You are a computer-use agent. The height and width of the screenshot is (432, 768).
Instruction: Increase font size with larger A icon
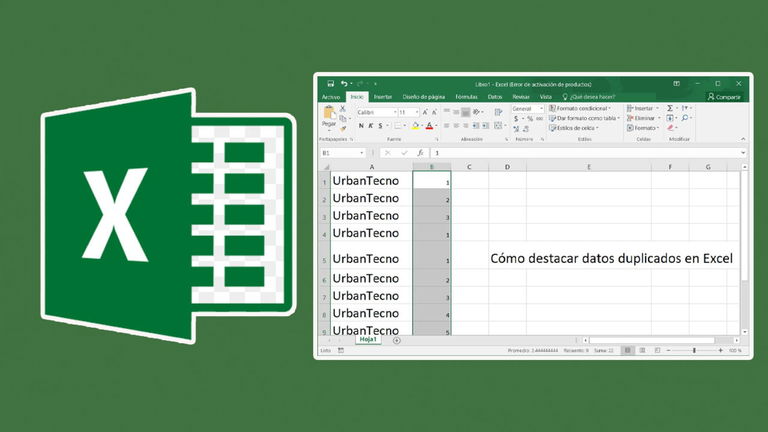tap(425, 112)
